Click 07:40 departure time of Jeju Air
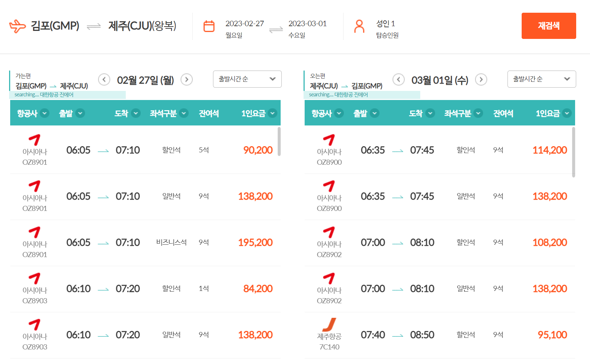This screenshot has width=590, height=364. (373, 335)
